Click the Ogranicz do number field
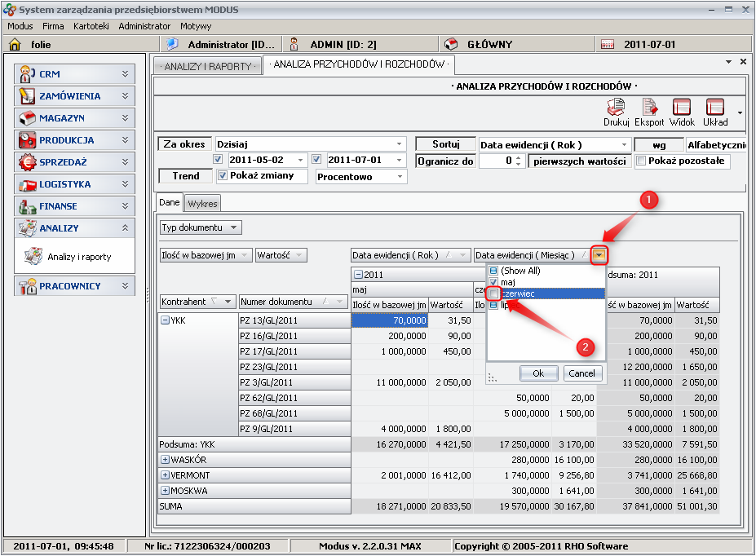Viewport: 756px width, 556px height. (498, 161)
